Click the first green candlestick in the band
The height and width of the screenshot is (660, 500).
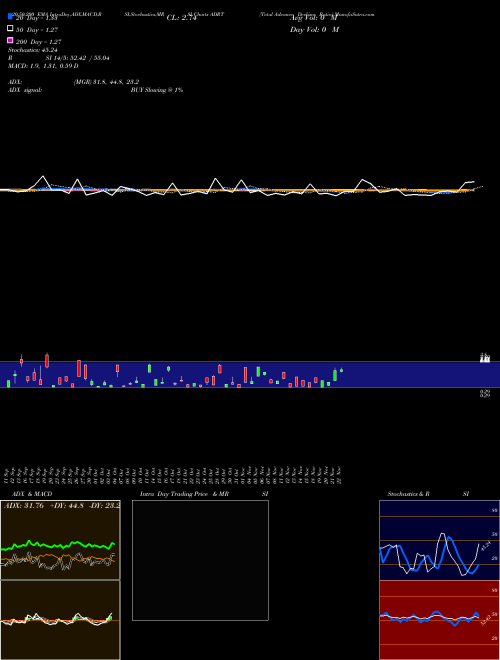click(8, 383)
